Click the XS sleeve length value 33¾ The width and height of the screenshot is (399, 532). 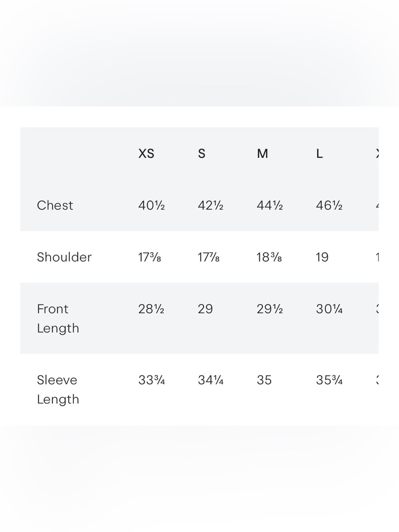152,380
